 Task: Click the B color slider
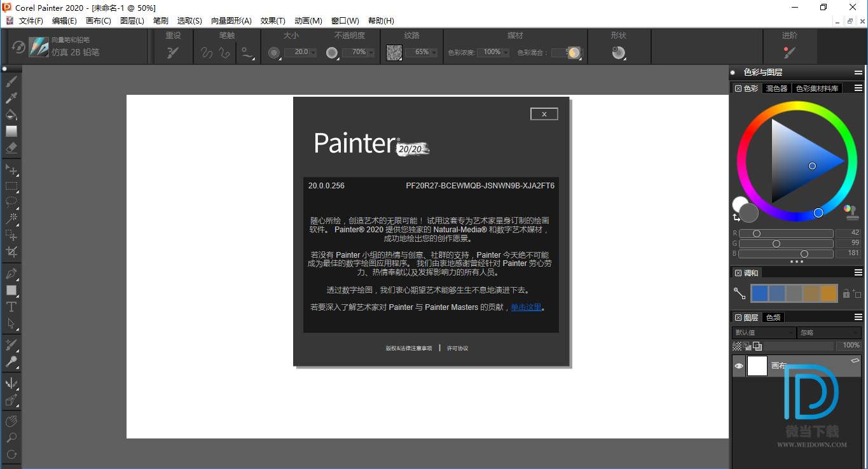785,254
